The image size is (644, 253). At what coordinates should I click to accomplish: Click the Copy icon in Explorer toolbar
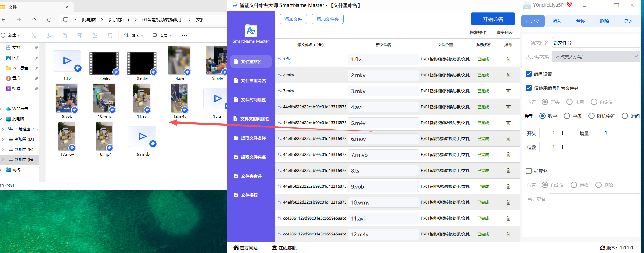pos(49,35)
